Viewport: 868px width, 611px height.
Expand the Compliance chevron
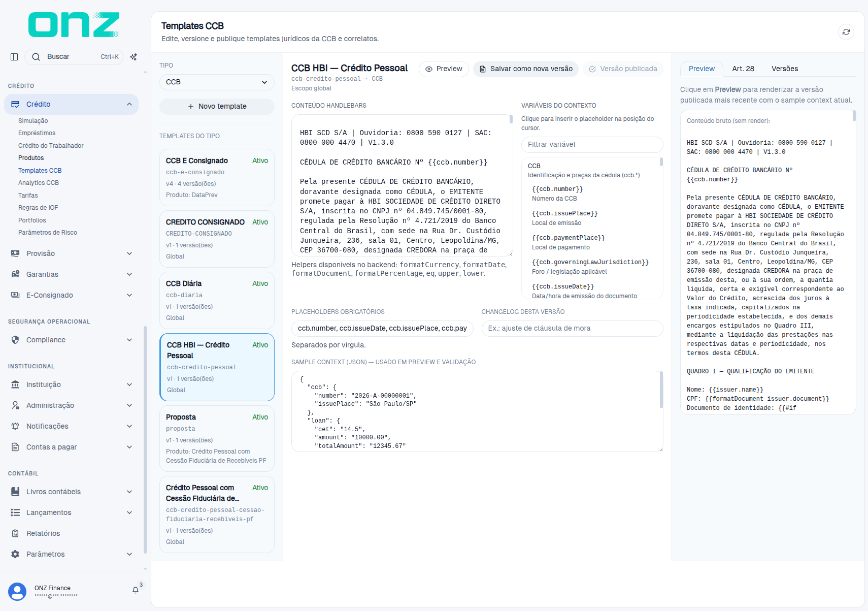(x=129, y=340)
